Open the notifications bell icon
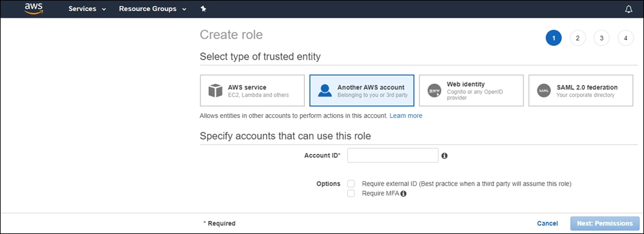The image size is (644, 234). pyautogui.click(x=629, y=9)
